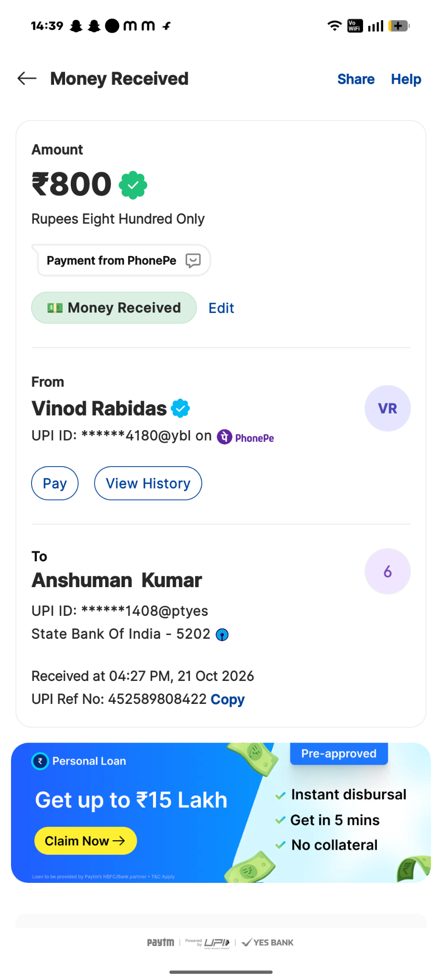Image resolution: width=442 pixels, height=980 pixels.
Task: Tap the Payment from PhonePe note bubble
Action: (121, 260)
